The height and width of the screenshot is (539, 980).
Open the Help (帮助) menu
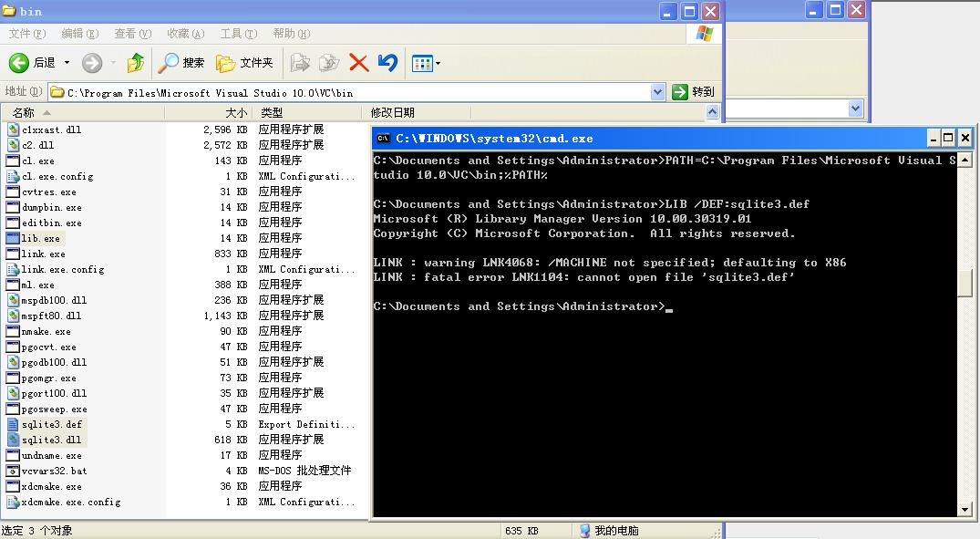[x=291, y=33]
